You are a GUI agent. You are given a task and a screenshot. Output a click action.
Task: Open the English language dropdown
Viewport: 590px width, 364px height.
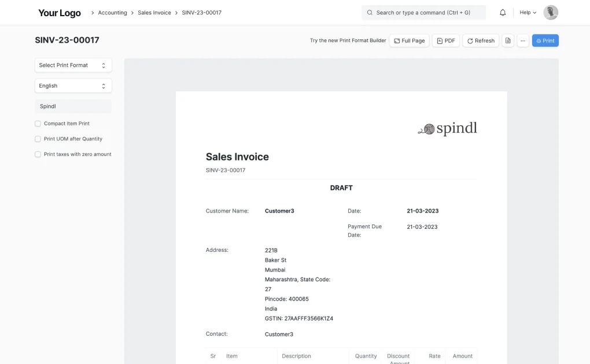[73, 86]
